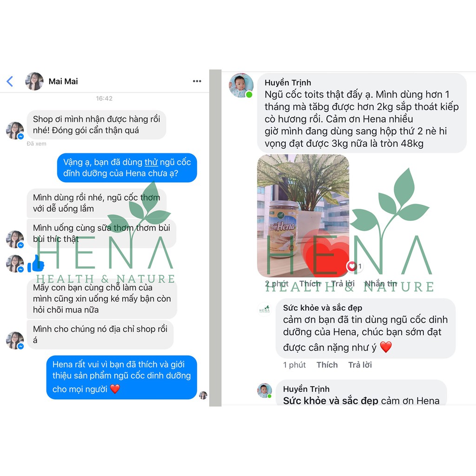The image size is (476, 476).
Task: Open the Sức khỏe và sắc đẹp page name
Action: (x=323, y=308)
